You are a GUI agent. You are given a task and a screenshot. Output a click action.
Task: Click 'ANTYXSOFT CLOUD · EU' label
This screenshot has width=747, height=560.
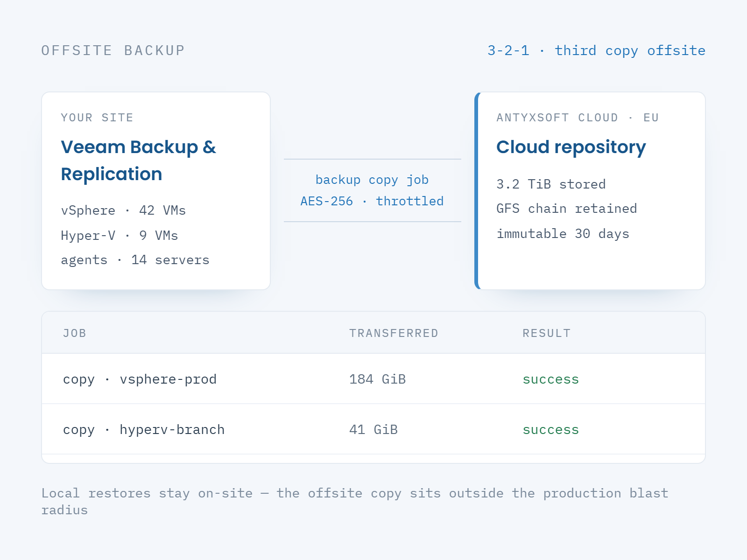click(x=578, y=118)
